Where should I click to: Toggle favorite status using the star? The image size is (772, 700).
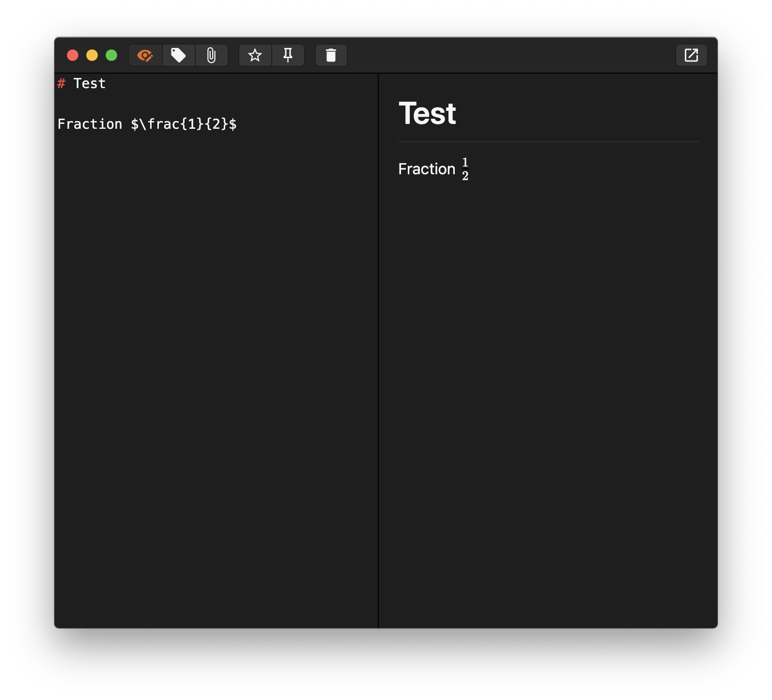(x=255, y=55)
